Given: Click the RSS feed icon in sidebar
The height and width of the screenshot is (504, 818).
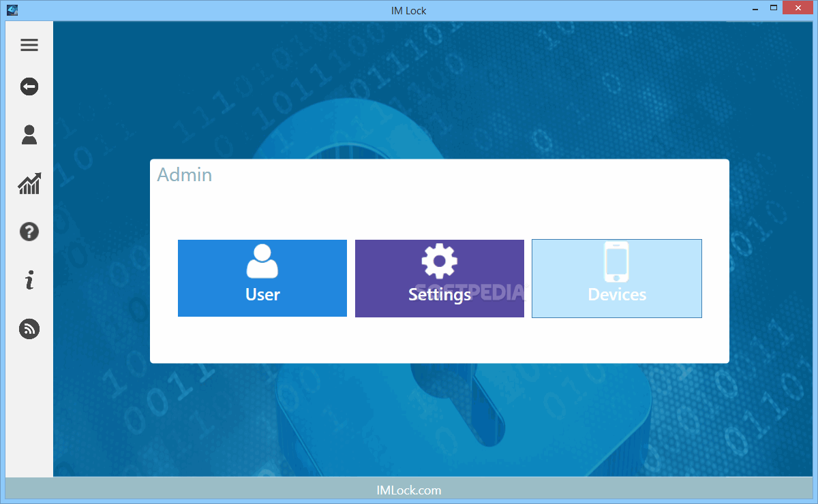Looking at the screenshot, I should coord(29,329).
